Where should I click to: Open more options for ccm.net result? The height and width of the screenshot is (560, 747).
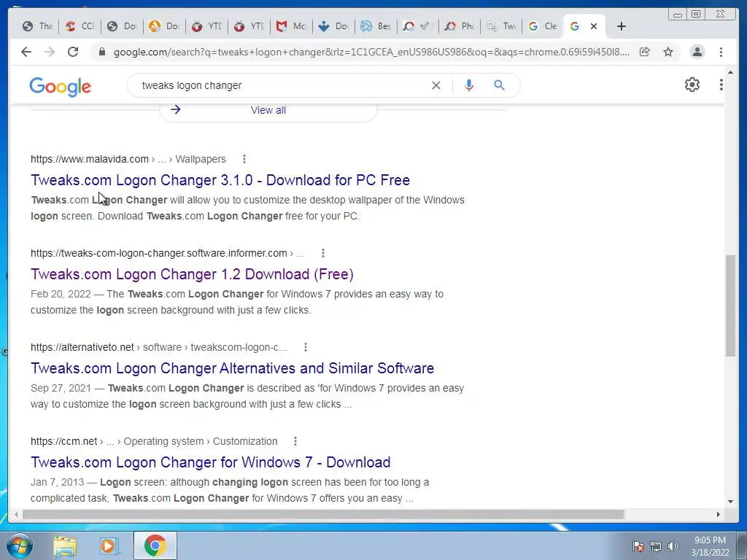coord(295,441)
